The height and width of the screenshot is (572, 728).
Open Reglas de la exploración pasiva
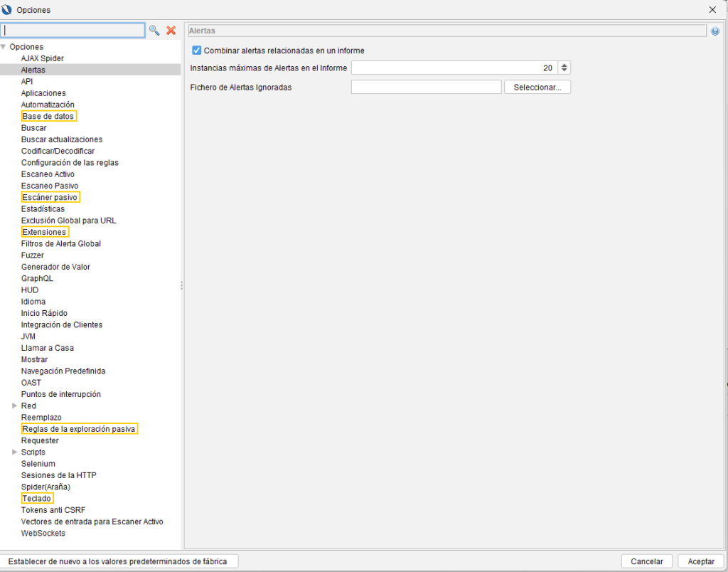[78, 429]
